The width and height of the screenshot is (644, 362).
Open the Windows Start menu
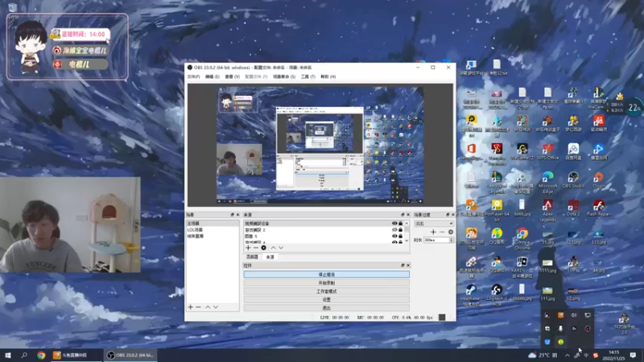8,355
